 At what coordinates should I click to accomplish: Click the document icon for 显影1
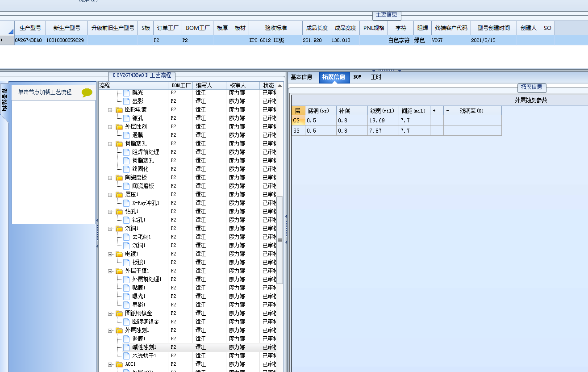(126, 305)
